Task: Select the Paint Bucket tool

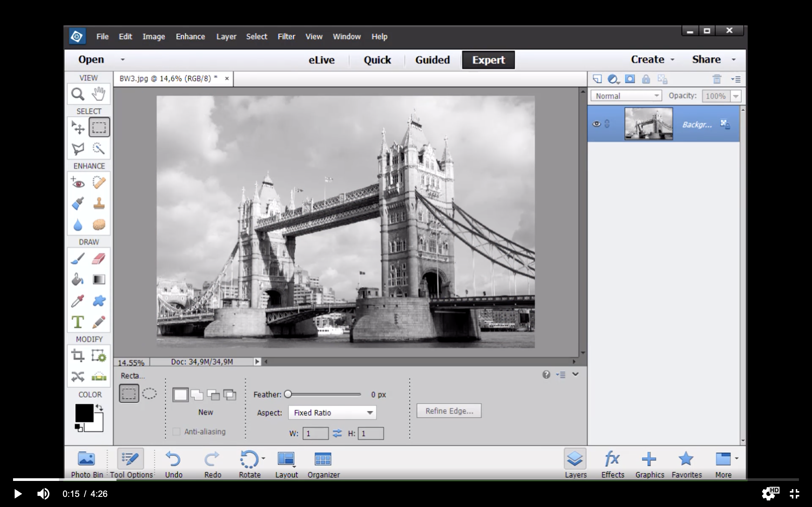Action: [x=78, y=279]
